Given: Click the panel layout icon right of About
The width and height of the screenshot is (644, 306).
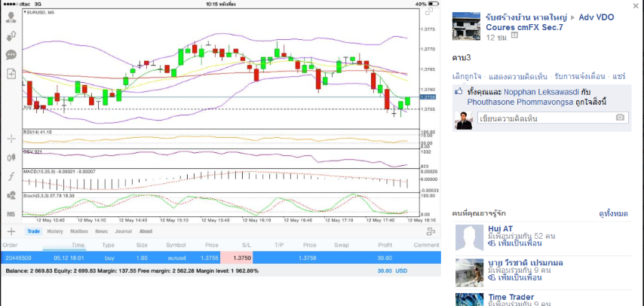Looking at the screenshot, I should [431, 231].
